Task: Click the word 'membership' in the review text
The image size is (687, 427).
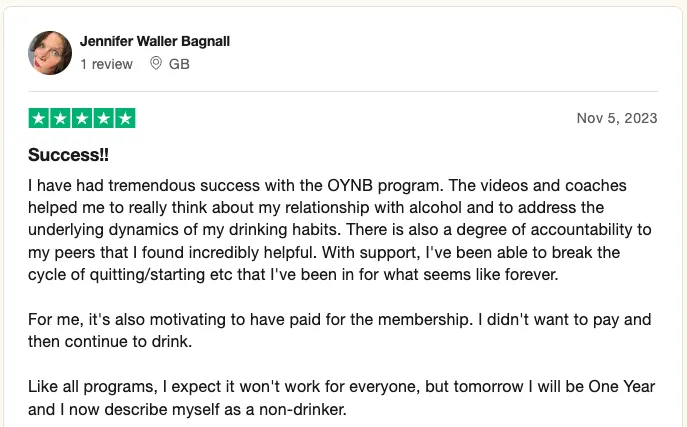Action: point(423,319)
